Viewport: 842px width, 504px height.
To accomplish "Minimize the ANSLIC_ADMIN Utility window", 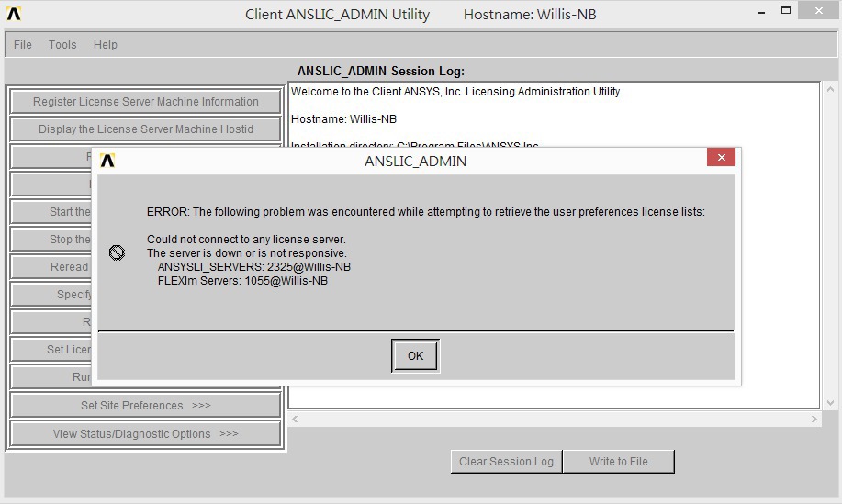I will 761,12.
